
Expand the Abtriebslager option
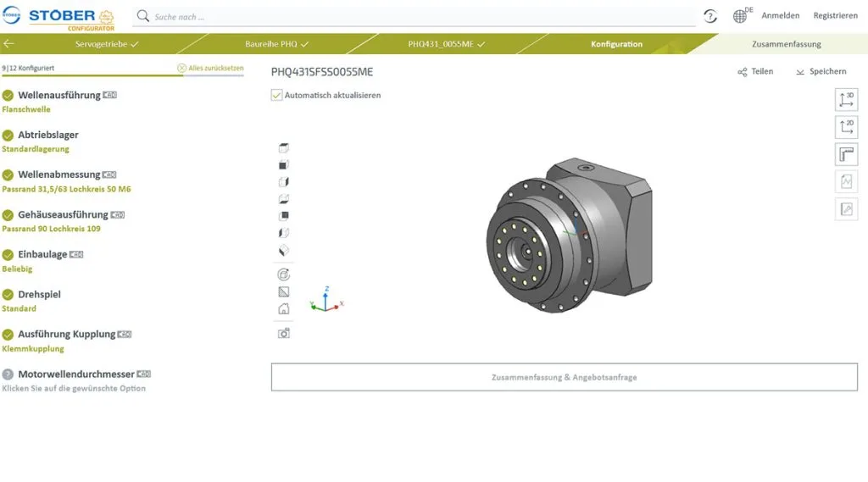47,135
